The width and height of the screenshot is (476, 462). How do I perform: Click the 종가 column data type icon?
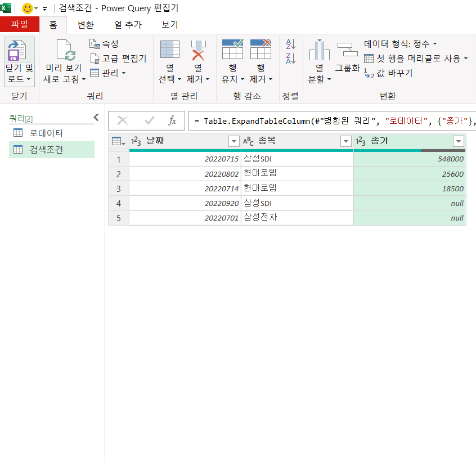[x=360, y=141]
